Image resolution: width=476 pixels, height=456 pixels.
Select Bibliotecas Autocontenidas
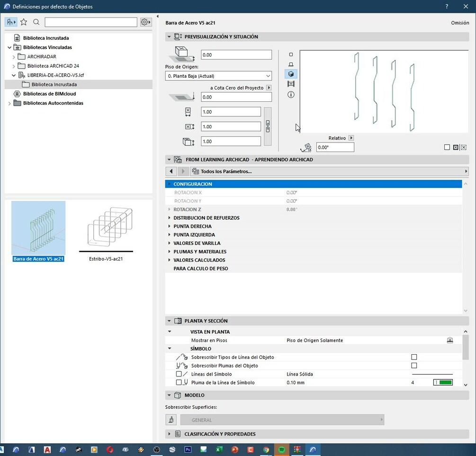(x=53, y=103)
